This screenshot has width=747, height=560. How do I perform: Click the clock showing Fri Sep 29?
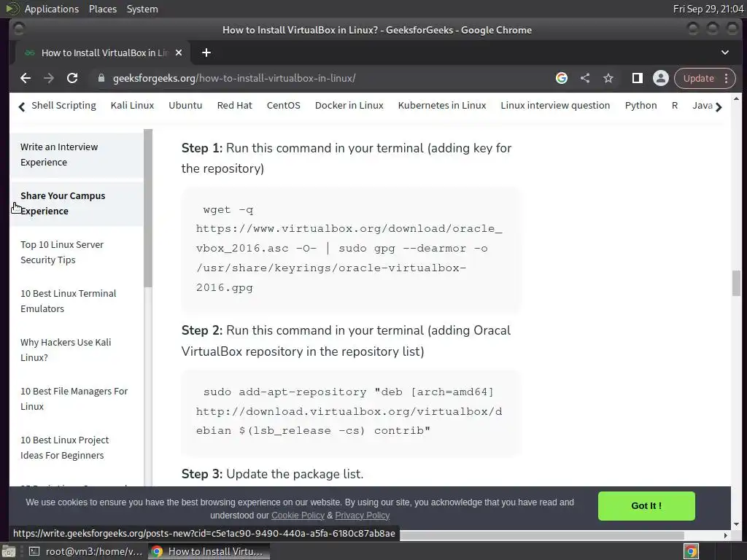pyautogui.click(x=708, y=9)
